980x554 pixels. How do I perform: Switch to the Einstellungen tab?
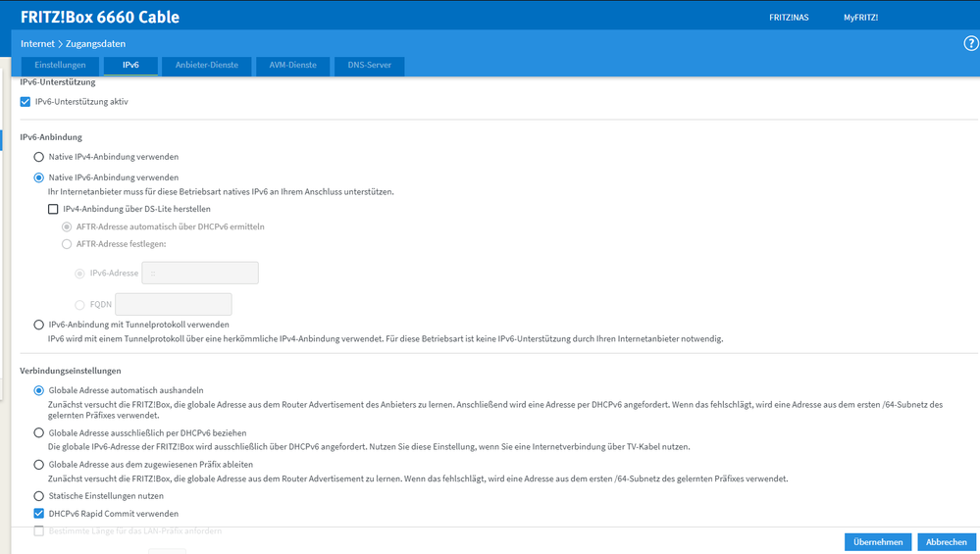point(60,66)
